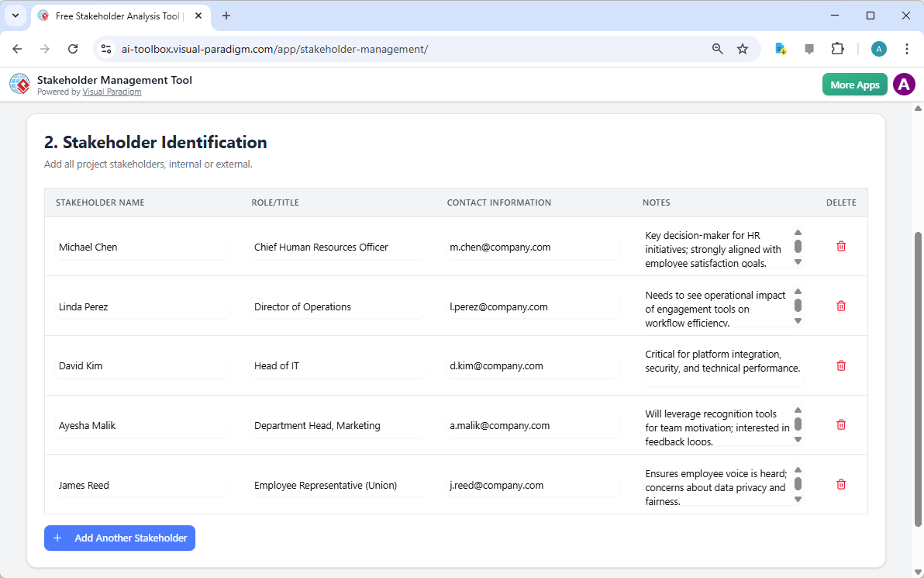Open the browser extensions puzzle icon
Image resolution: width=924 pixels, height=578 pixels.
[838, 48]
